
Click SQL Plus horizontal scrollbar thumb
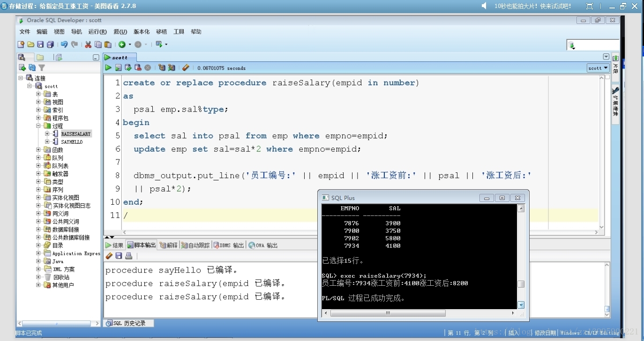[x=388, y=313]
